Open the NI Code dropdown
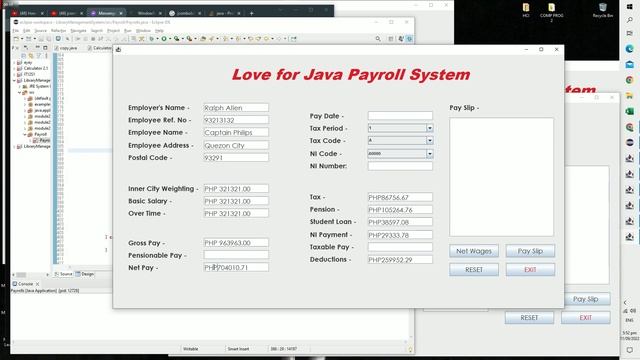Viewport: 640px width, 360px height. point(429,154)
